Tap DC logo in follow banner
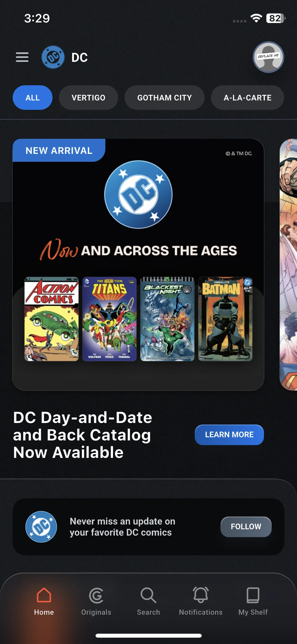This screenshot has width=297, height=644. point(41,527)
